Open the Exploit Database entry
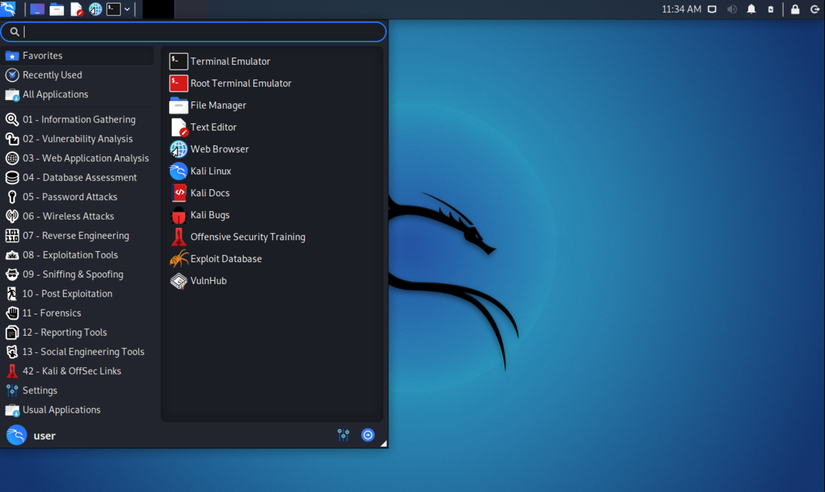 click(x=272, y=259)
